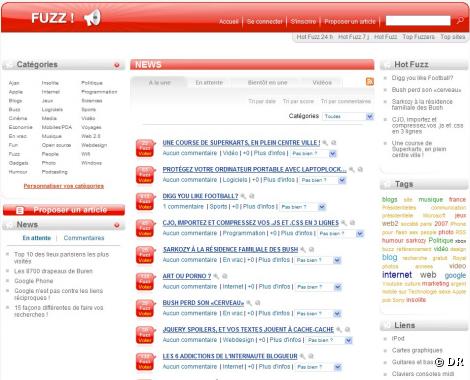Switch to the En attente news tab

click(209, 83)
